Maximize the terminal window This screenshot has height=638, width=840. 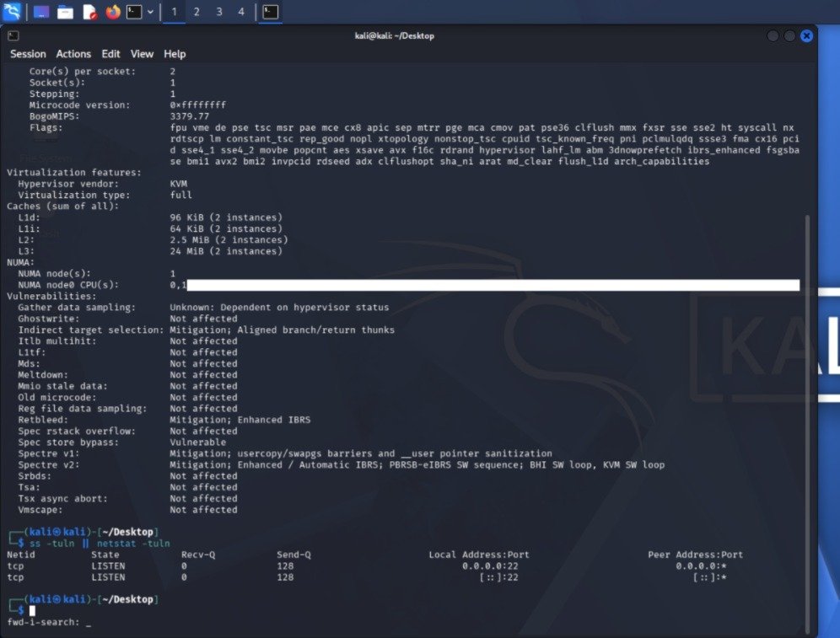[x=789, y=36]
